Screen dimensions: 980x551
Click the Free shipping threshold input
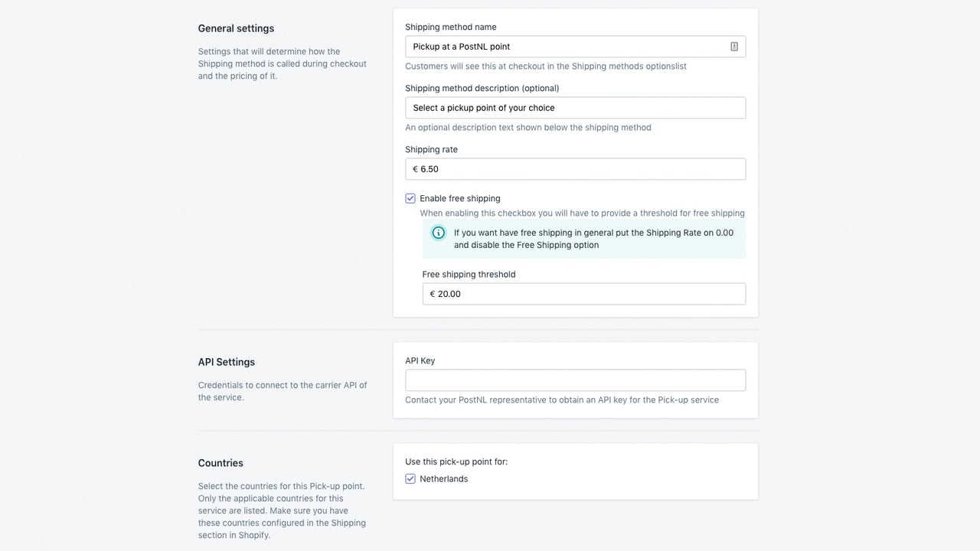click(x=583, y=294)
